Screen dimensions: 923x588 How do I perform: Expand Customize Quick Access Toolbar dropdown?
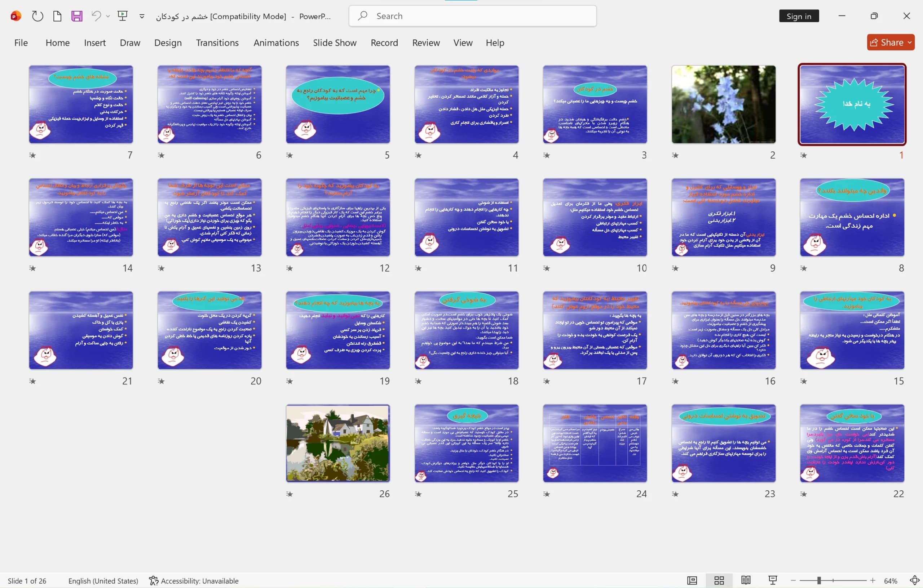(x=142, y=16)
